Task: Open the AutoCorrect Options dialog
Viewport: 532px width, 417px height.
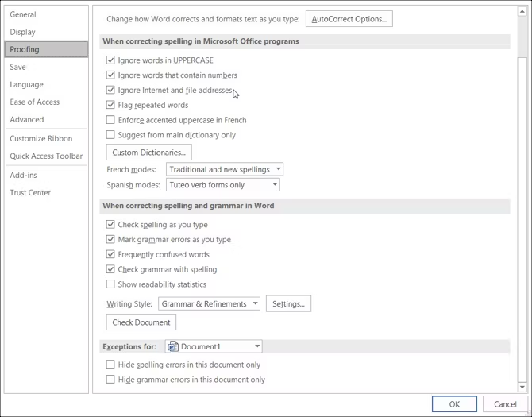Action: point(349,19)
